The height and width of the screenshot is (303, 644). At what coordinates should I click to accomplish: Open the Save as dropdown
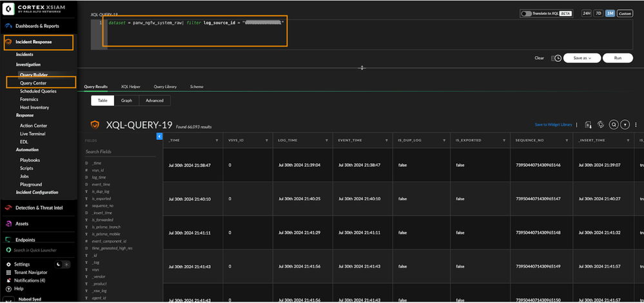582,58
